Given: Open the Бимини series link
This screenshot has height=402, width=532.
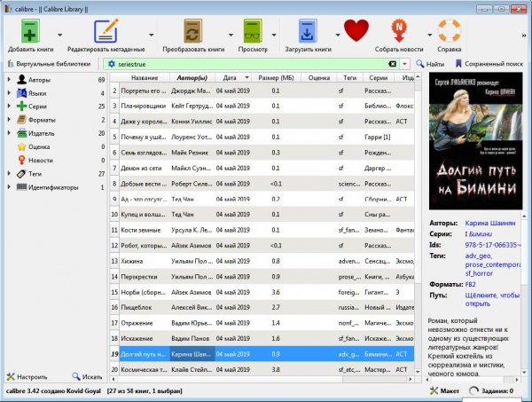Looking at the screenshot, I should click(481, 234).
